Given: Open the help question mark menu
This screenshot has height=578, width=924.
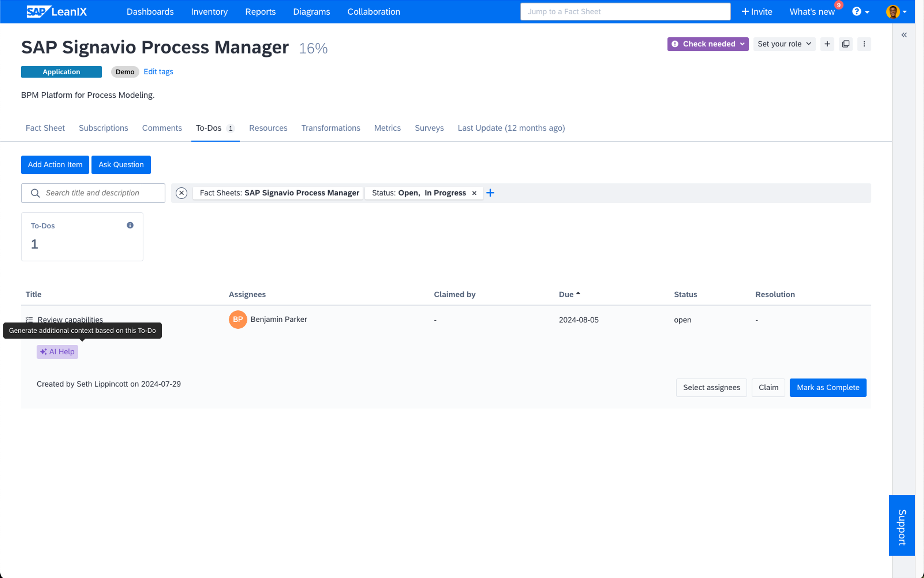Looking at the screenshot, I should click(x=860, y=12).
